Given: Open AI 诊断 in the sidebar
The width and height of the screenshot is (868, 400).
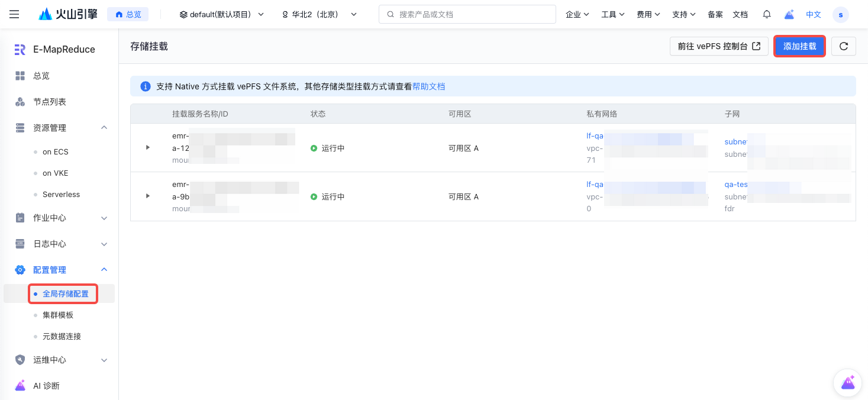Looking at the screenshot, I should point(46,386).
